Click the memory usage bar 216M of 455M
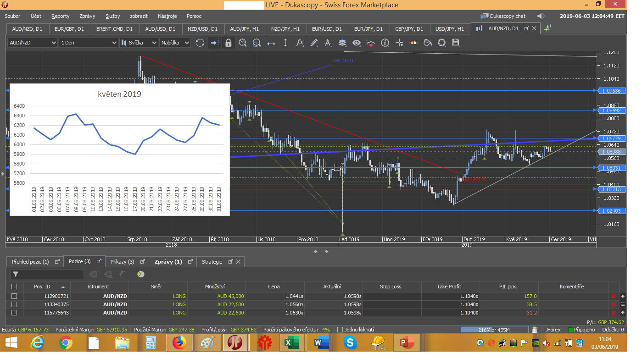Image resolution: width=642 pixels, height=364 pixels. tap(494, 330)
